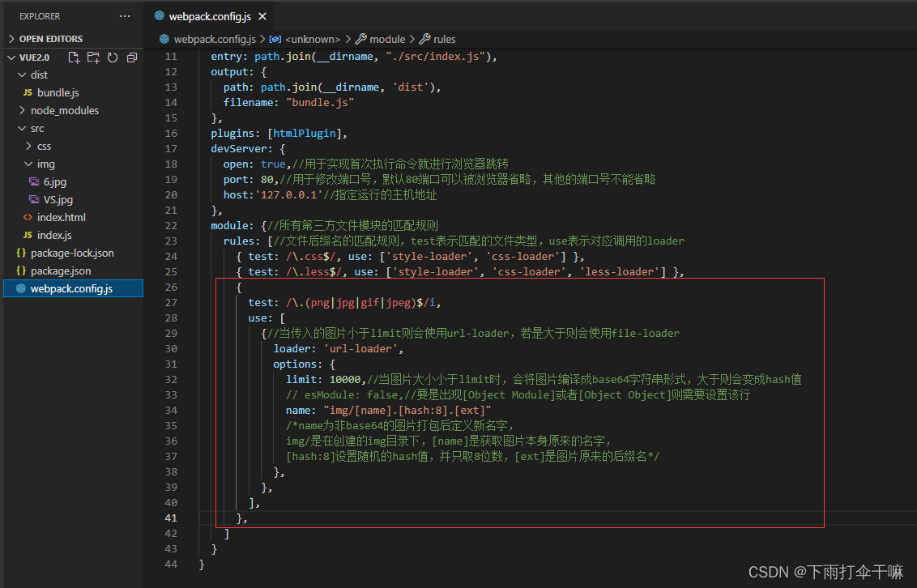Click the variable icon before <unknown> breadcrumb
The image size is (917, 588).
275,39
